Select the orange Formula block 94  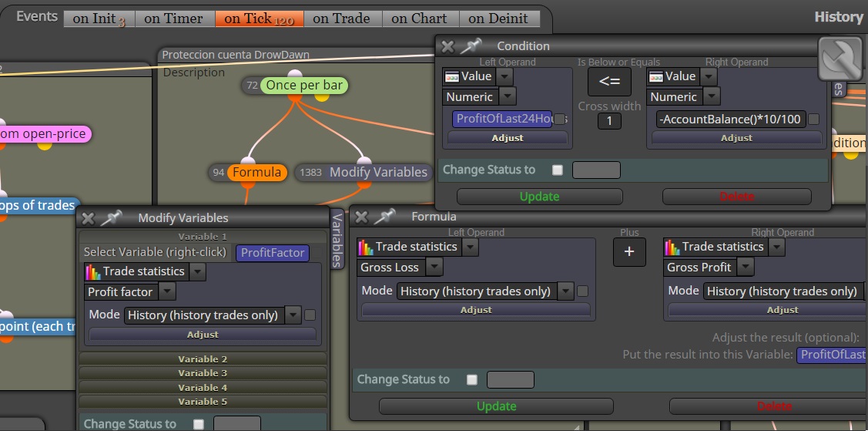[257, 172]
